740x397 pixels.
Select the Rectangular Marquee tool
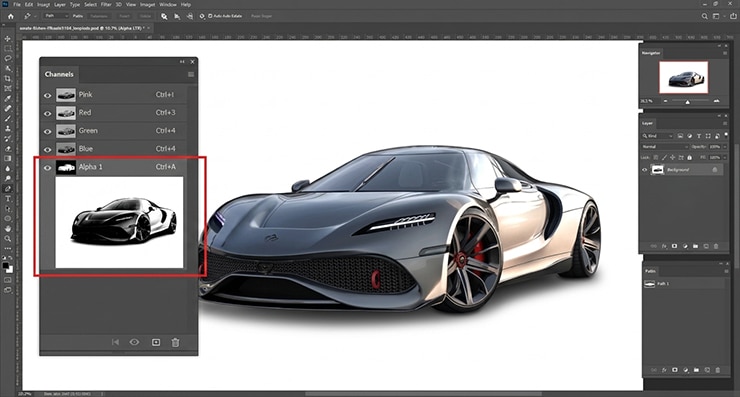click(x=8, y=49)
